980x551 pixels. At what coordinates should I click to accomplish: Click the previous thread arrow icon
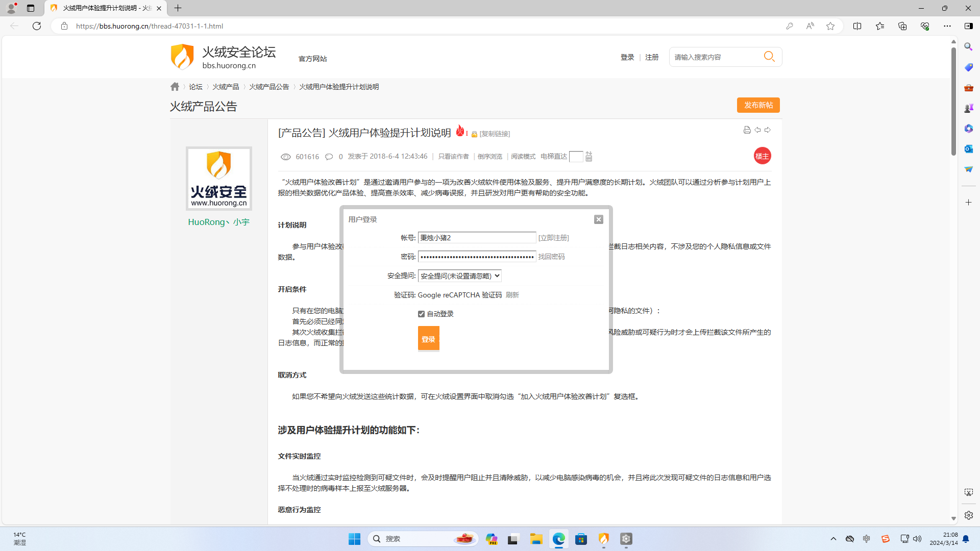757,130
